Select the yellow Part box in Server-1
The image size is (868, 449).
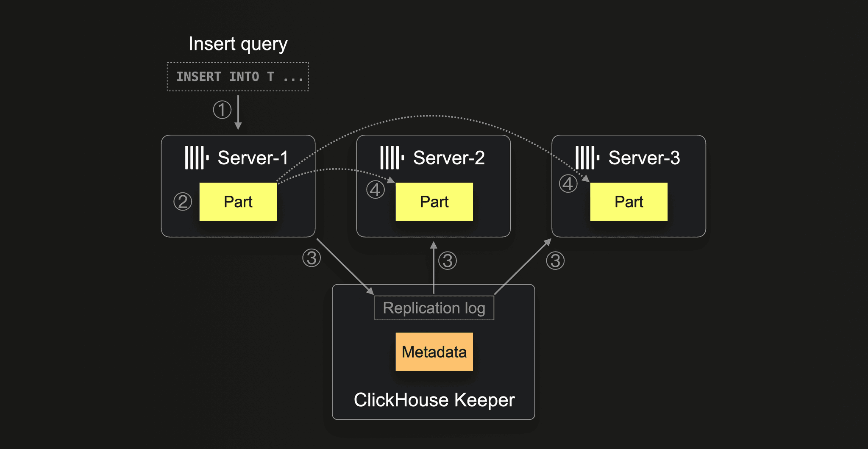pyautogui.click(x=238, y=202)
